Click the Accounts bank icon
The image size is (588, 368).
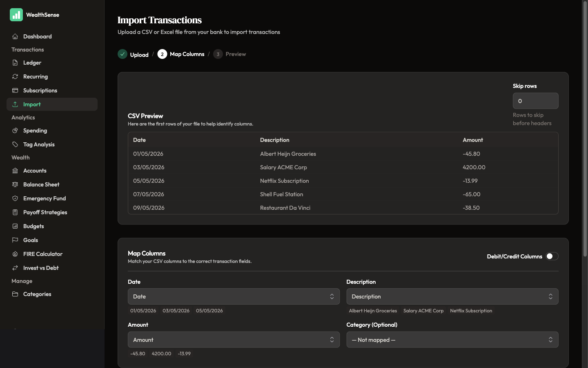pos(15,171)
